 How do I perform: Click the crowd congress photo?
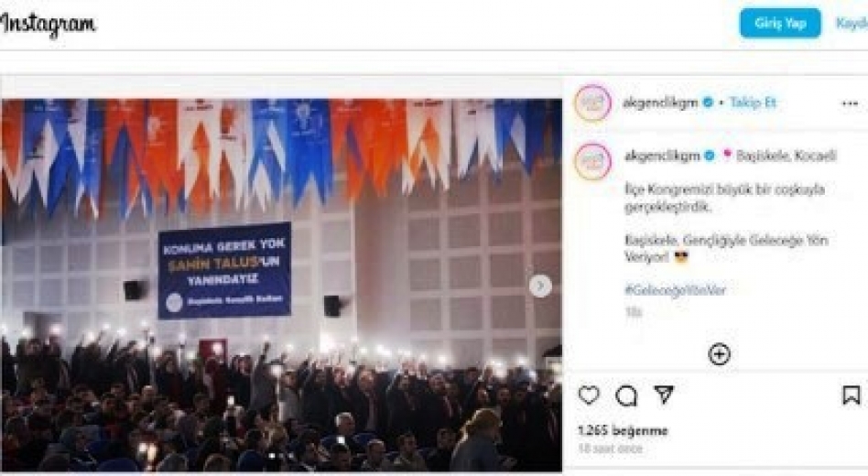(x=281, y=285)
